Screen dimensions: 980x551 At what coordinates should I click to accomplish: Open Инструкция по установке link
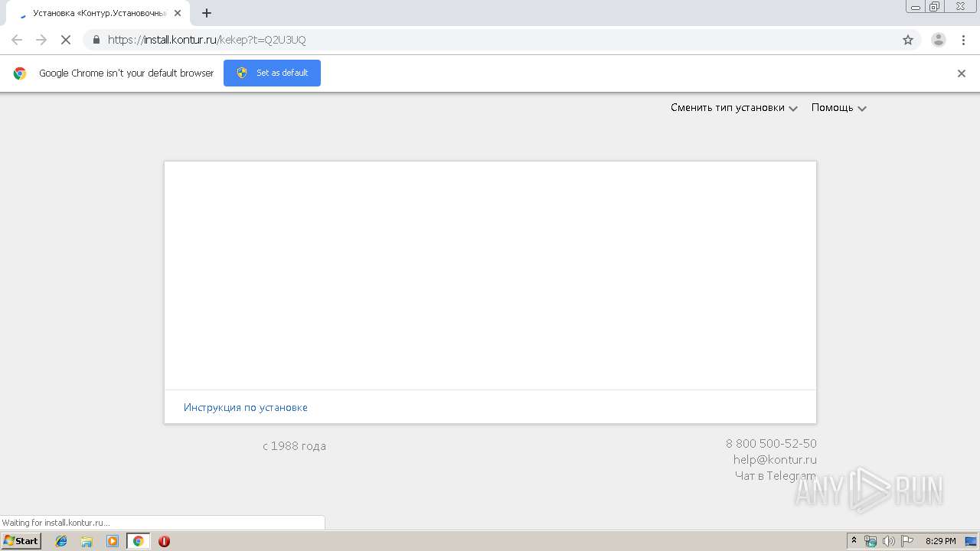246,407
